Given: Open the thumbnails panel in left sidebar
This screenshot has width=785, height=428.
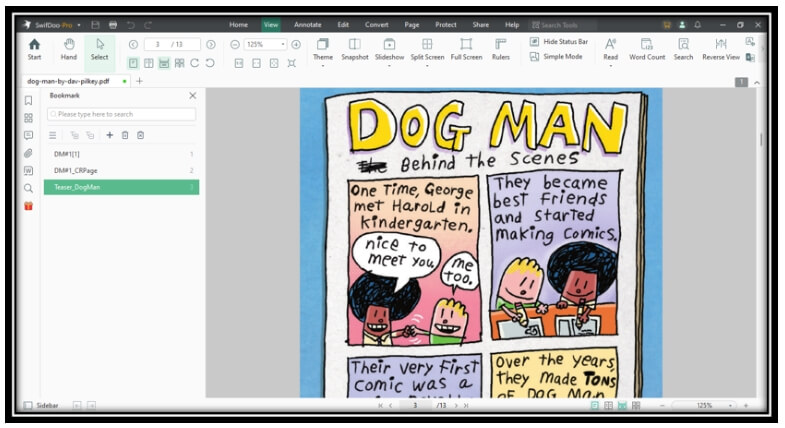Looking at the screenshot, I should pyautogui.click(x=29, y=118).
